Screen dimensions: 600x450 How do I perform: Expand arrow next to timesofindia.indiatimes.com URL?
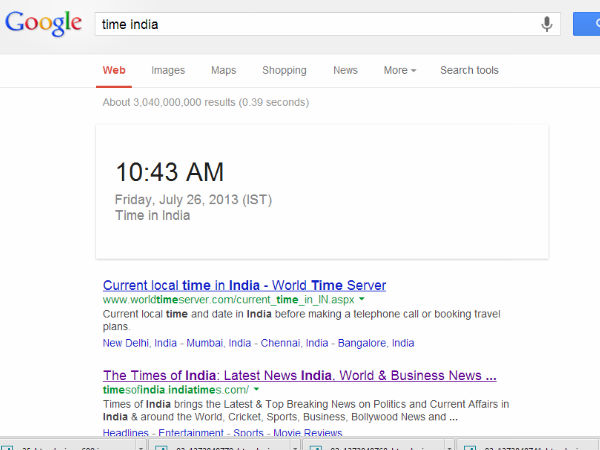(256, 389)
